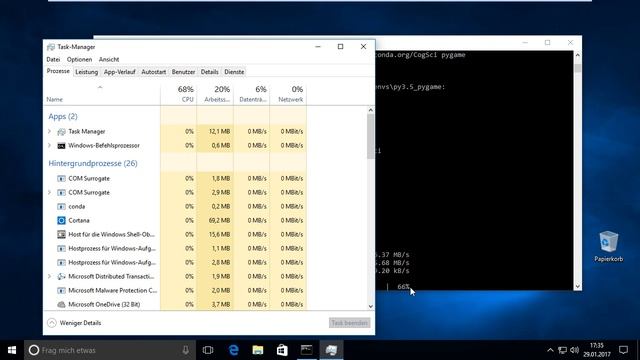
Task: Open File Explorer from the taskbar
Action: (258, 350)
